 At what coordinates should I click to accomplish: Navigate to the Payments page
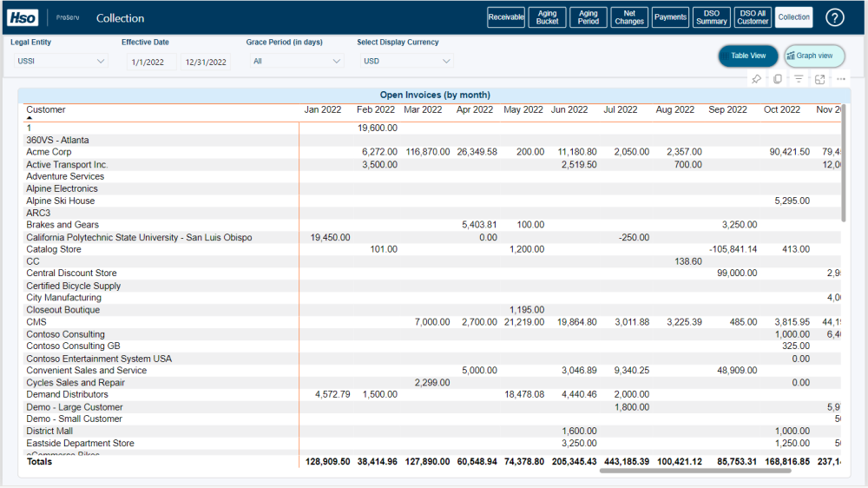pos(670,17)
